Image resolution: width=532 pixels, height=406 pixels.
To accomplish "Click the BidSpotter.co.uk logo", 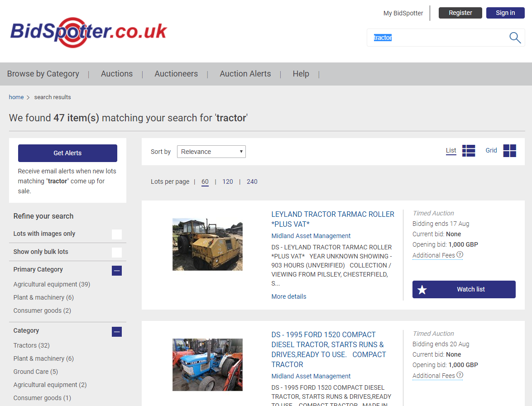I will tap(89, 32).
